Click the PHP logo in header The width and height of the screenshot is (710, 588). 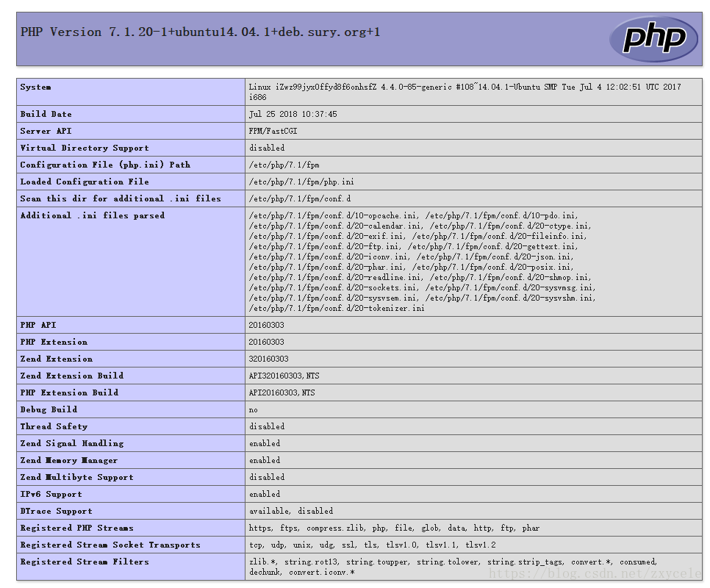654,39
